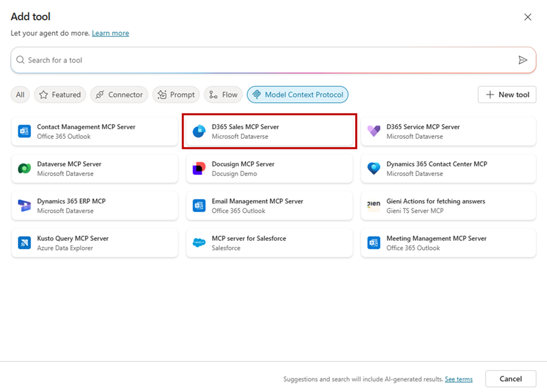Filter by Flow tools

(x=223, y=94)
